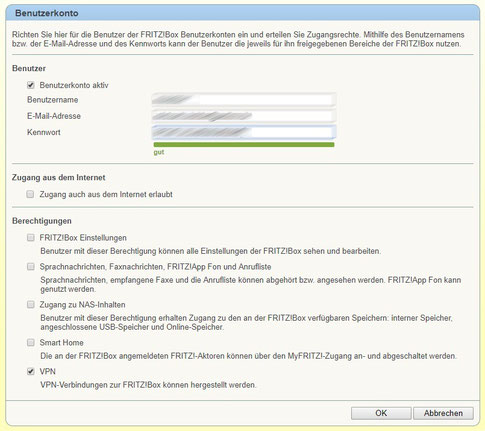Click the 'Benutzerkonto aktiv' label text

[x=74, y=85]
